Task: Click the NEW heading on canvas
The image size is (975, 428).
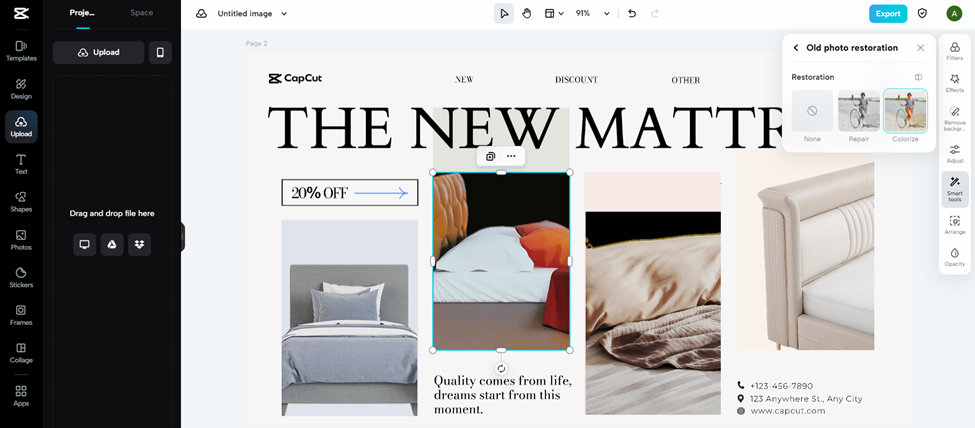Action: (x=464, y=80)
